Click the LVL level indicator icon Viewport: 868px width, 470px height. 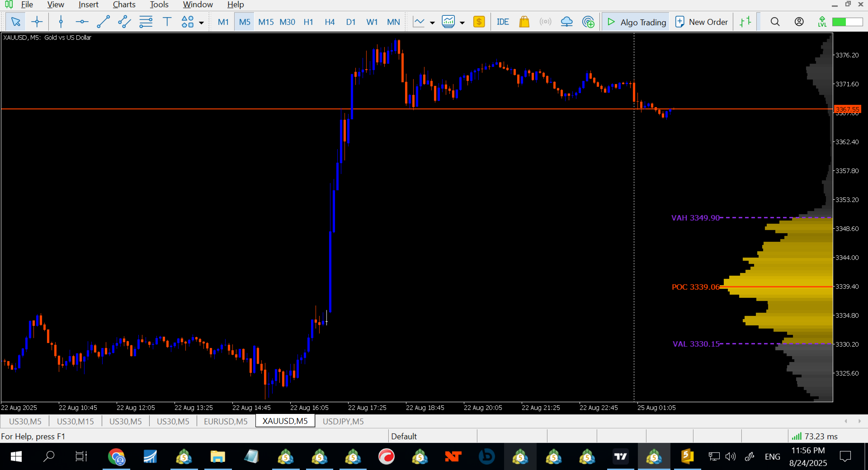click(x=822, y=22)
